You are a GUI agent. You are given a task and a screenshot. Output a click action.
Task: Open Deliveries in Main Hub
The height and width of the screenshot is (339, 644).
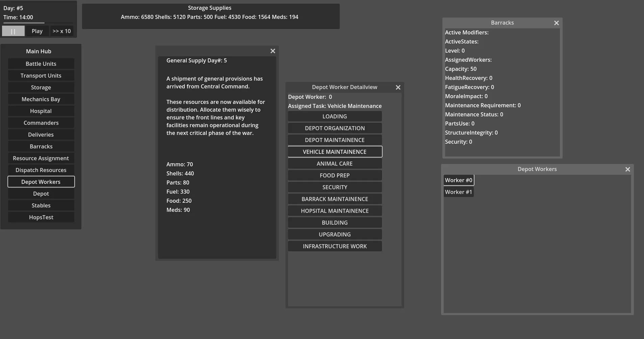(x=41, y=135)
